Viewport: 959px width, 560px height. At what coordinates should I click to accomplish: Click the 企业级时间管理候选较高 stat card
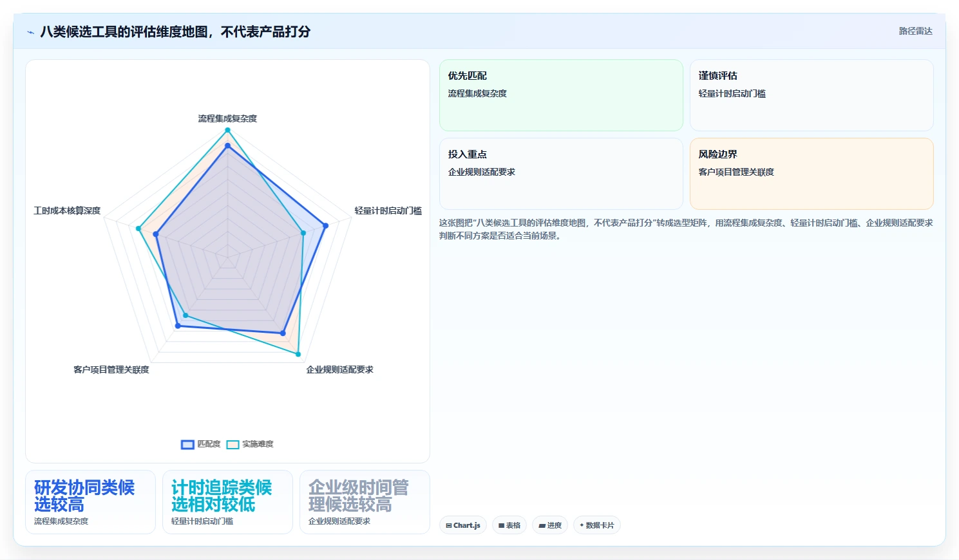(365, 502)
